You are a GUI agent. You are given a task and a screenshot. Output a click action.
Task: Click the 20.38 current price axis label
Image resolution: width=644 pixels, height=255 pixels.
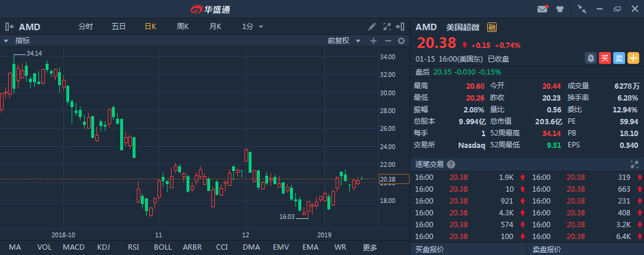pos(394,179)
